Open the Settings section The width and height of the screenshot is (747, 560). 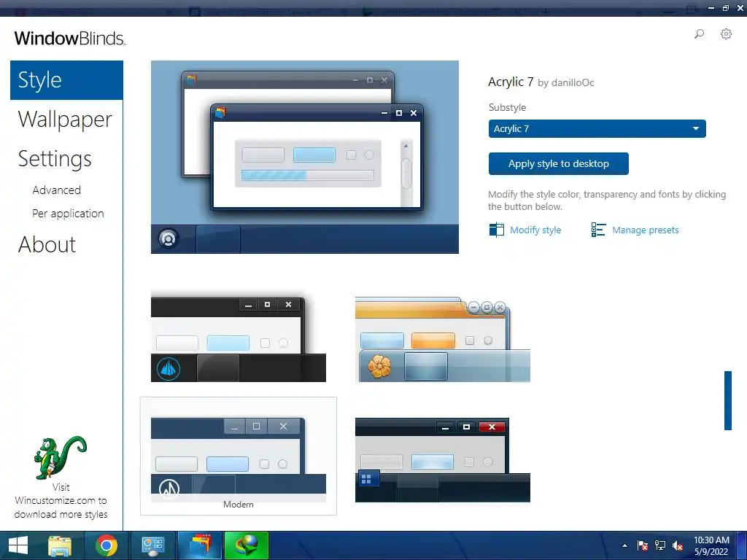coord(55,158)
